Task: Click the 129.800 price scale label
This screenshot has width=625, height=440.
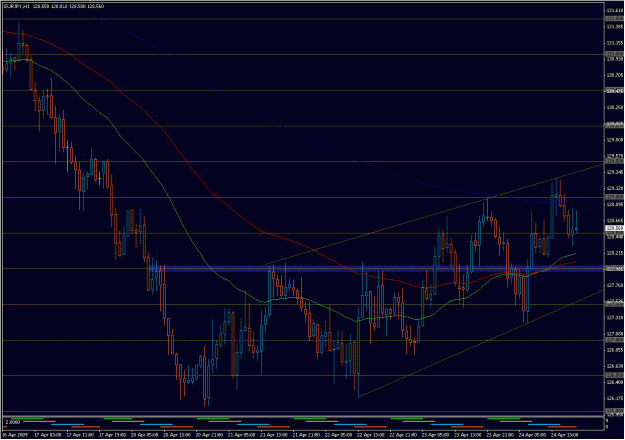Action: point(615,140)
